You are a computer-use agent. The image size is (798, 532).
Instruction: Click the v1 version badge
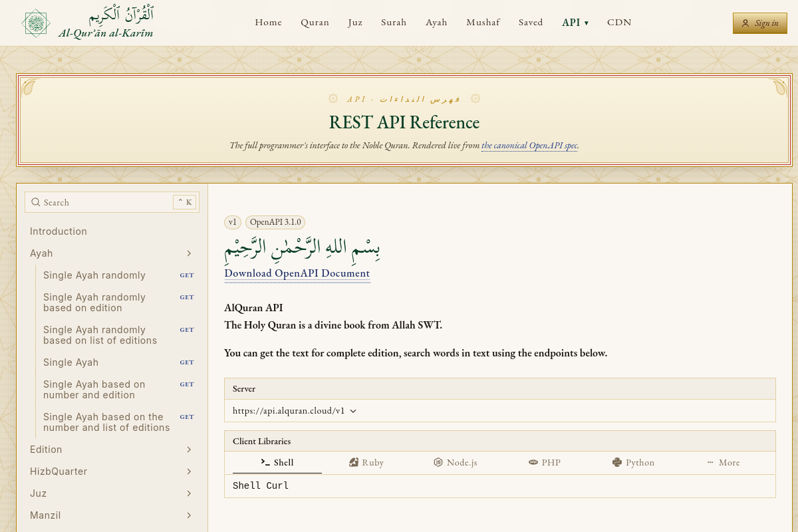(233, 222)
